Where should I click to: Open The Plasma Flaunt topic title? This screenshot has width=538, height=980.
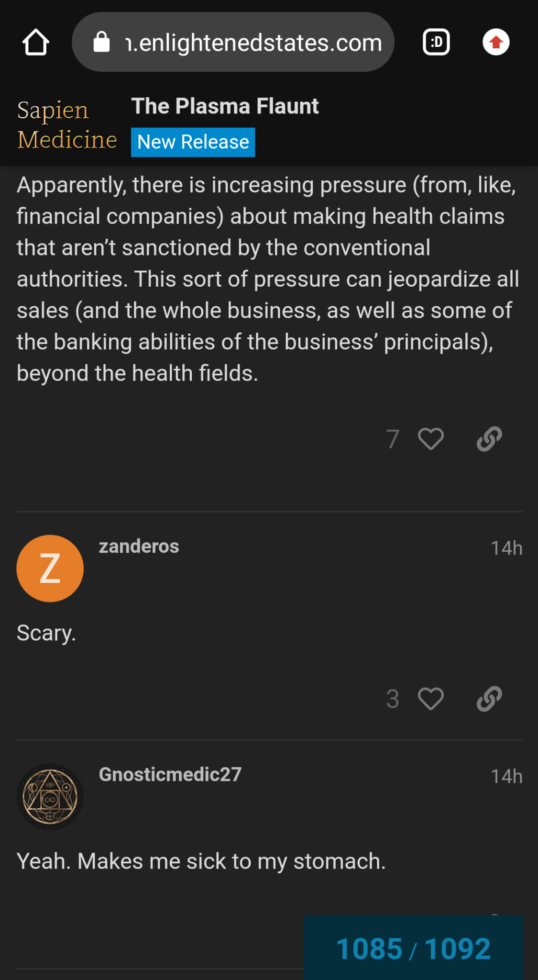click(225, 106)
